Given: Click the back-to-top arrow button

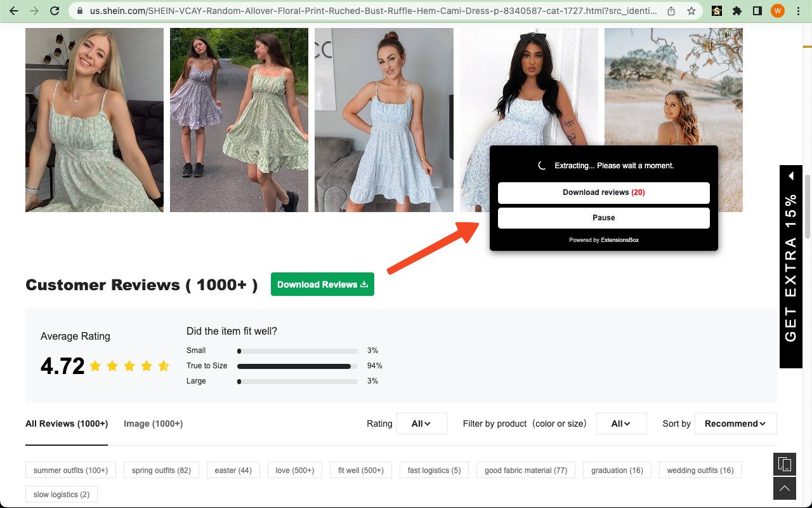Looking at the screenshot, I should click(785, 488).
